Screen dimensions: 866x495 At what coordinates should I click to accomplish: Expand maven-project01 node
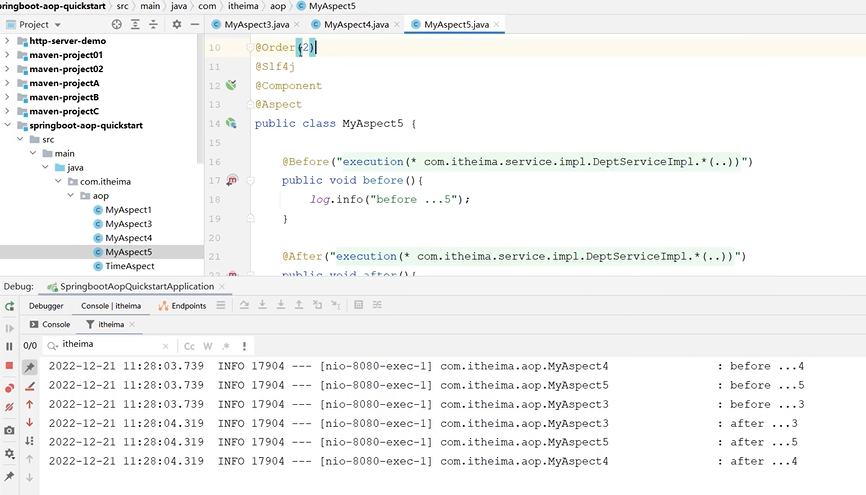7,55
